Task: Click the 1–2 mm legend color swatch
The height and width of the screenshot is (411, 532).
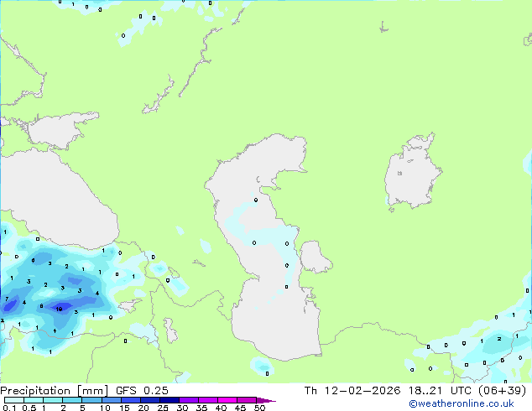Action: (x=53, y=400)
